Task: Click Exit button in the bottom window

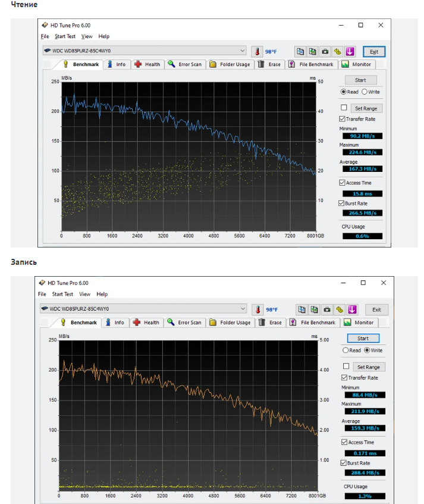Action: [376, 309]
